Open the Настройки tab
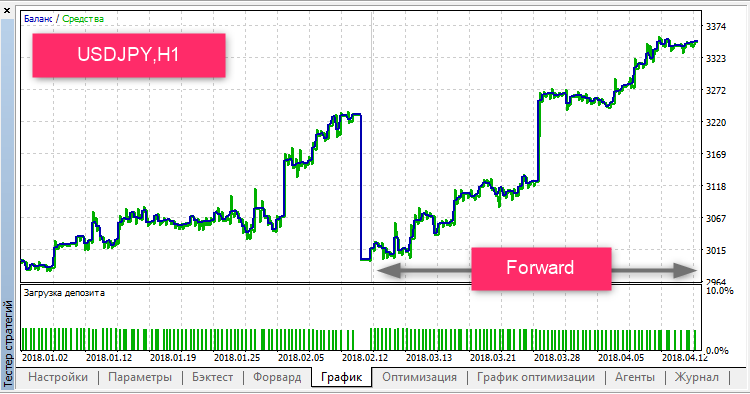This screenshot has height=394, width=750. point(58,377)
